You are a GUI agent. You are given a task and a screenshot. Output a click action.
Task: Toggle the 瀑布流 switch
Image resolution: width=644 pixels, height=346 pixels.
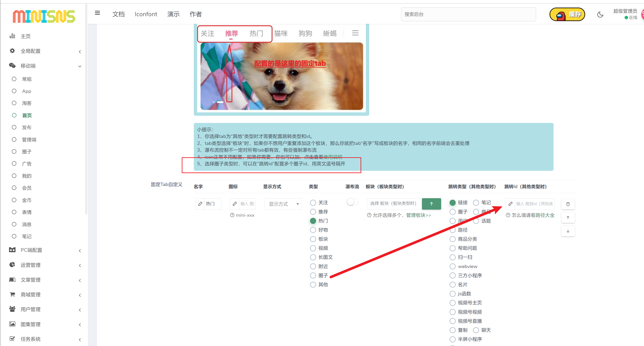click(x=352, y=202)
